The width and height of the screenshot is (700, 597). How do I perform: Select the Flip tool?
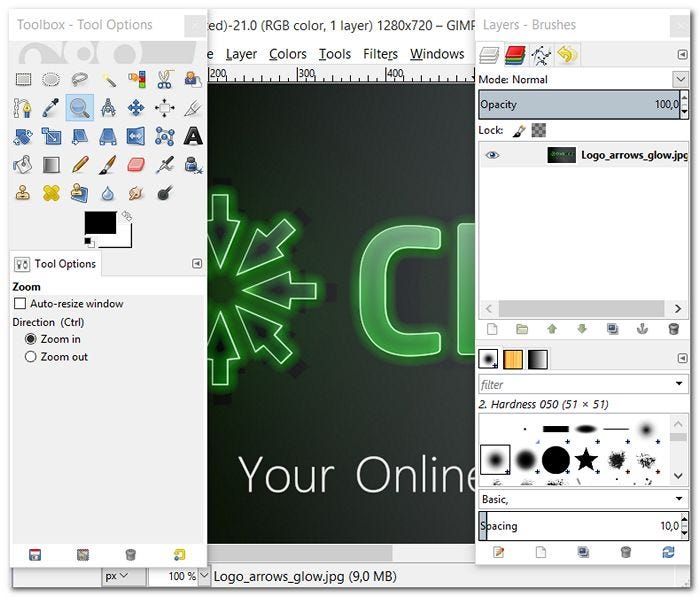[136, 136]
